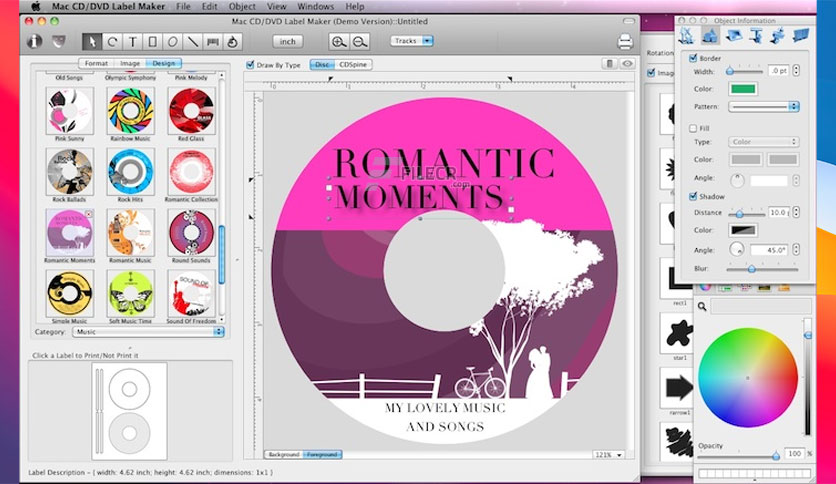The height and width of the screenshot is (484, 836).
Task: Open the text inspector icon
Action: (x=755, y=35)
